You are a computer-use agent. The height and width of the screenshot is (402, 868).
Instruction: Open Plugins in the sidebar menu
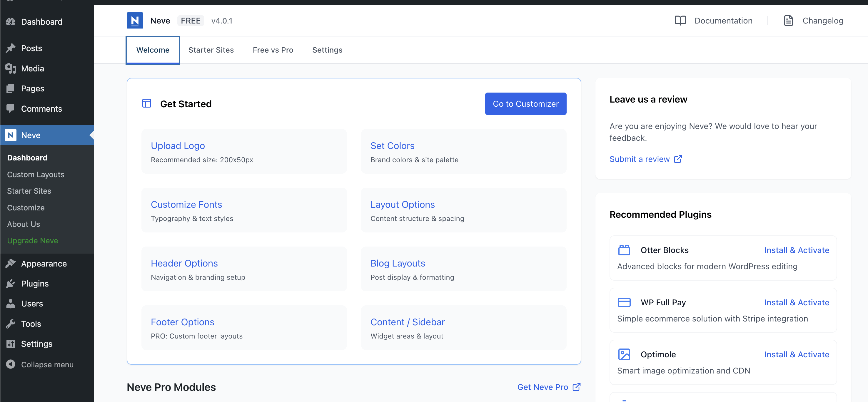pyautogui.click(x=35, y=284)
